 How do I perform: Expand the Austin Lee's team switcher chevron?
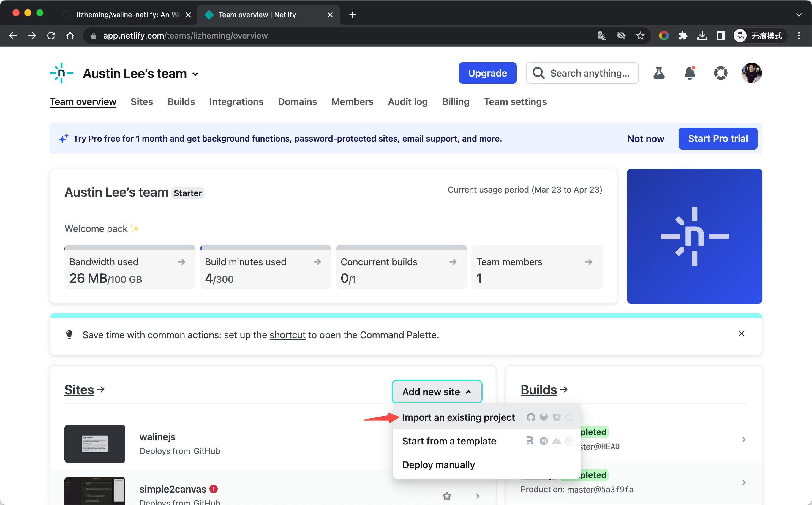point(195,74)
